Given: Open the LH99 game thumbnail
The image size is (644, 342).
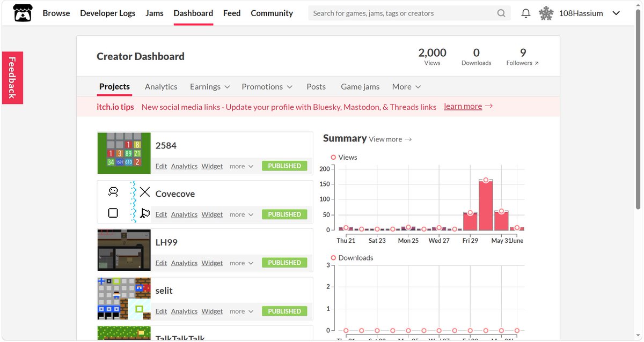Looking at the screenshot, I should [124, 250].
